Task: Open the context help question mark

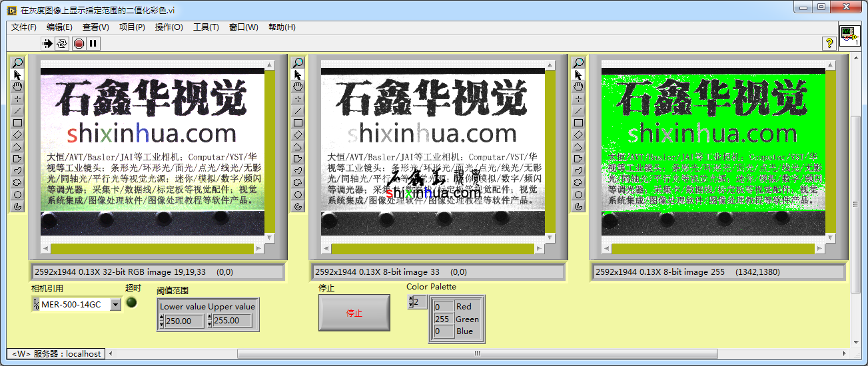Action: pyautogui.click(x=829, y=43)
